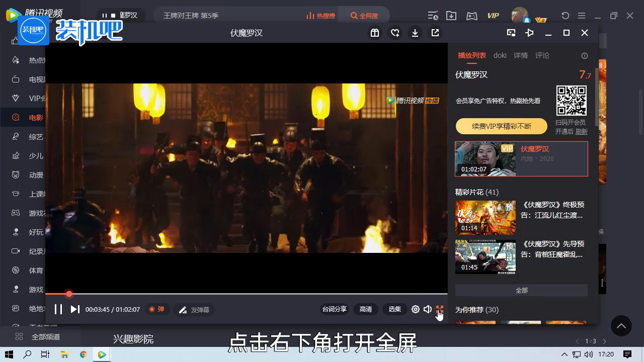Image resolution: width=644 pixels, height=362 pixels.
Task: Pin the player window on top
Action: (x=529, y=33)
